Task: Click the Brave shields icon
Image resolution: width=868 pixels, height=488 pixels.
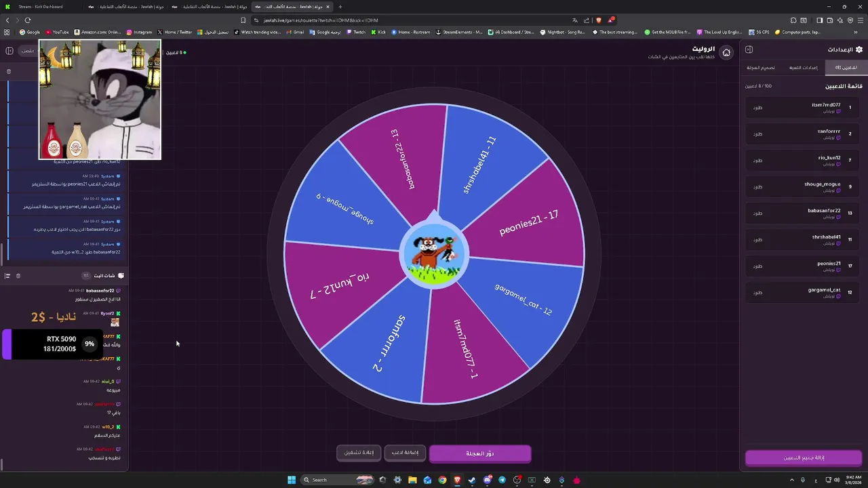Action: click(x=598, y=20)
